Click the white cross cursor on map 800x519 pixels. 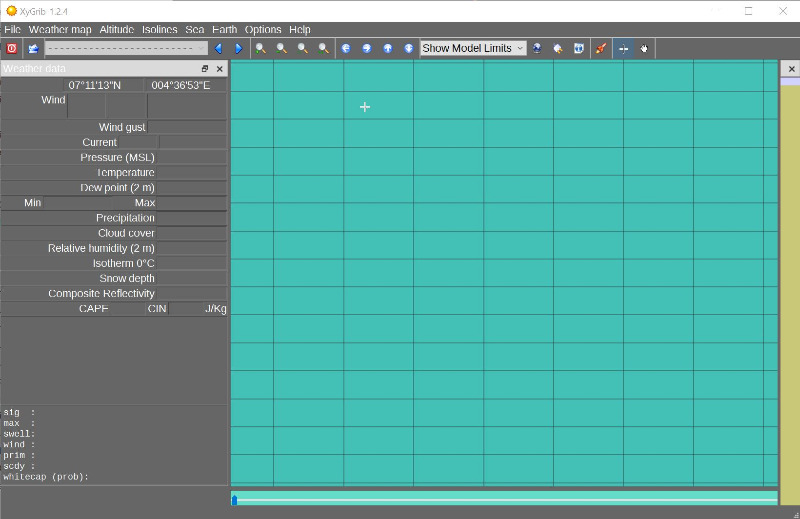pos(365,107)
